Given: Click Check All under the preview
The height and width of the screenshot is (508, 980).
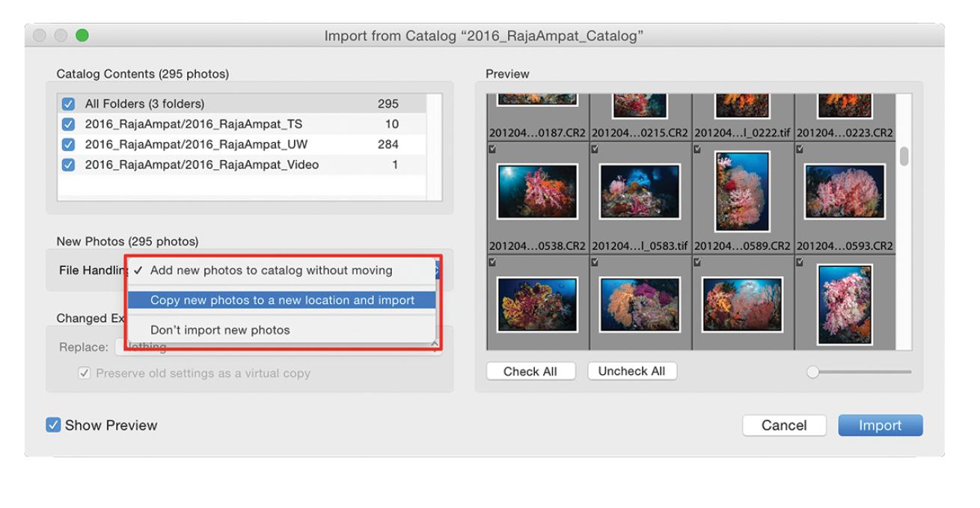Looking at the screenshot, I should (x=530, y=372).
